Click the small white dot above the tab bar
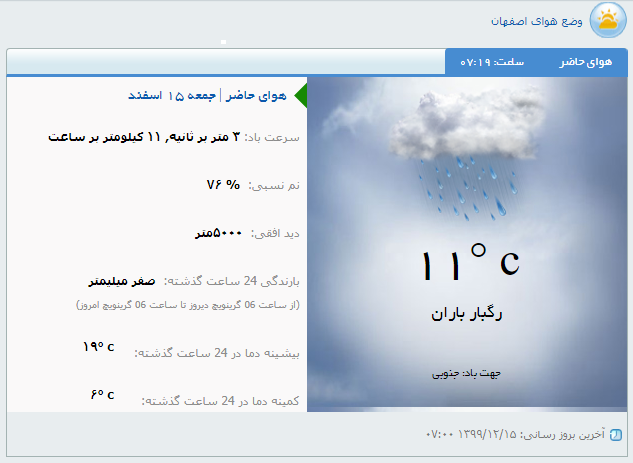Screen dimensions: 633x463 coord(223,42)
